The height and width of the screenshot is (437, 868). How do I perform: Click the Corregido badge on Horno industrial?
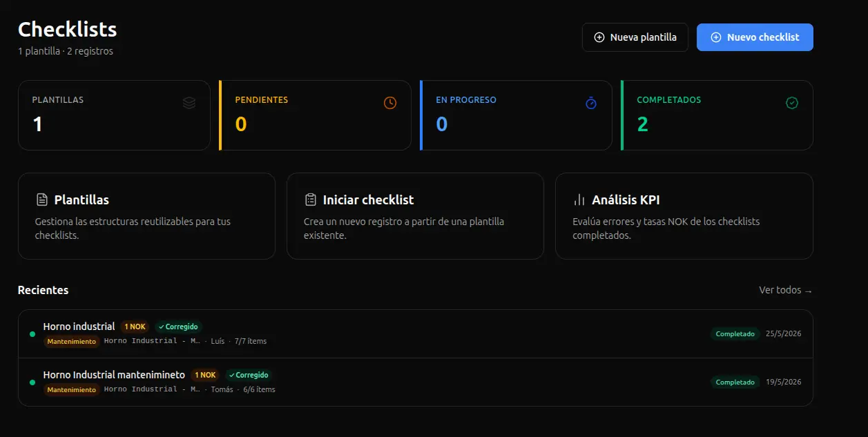click(x=179, y=327)
